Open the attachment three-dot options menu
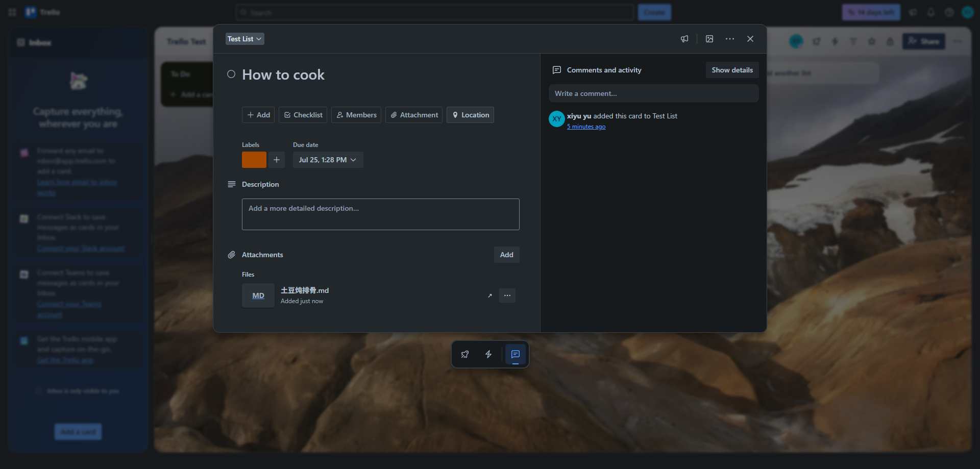 tap(507, 295)
